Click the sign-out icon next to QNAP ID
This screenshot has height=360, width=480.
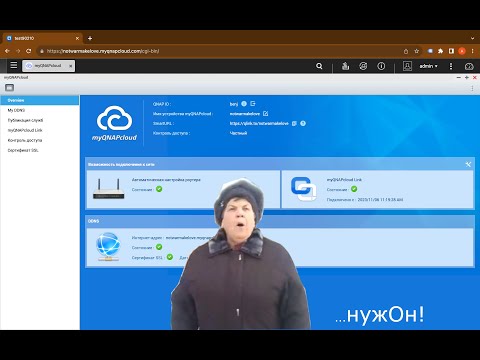coord(253,104)
